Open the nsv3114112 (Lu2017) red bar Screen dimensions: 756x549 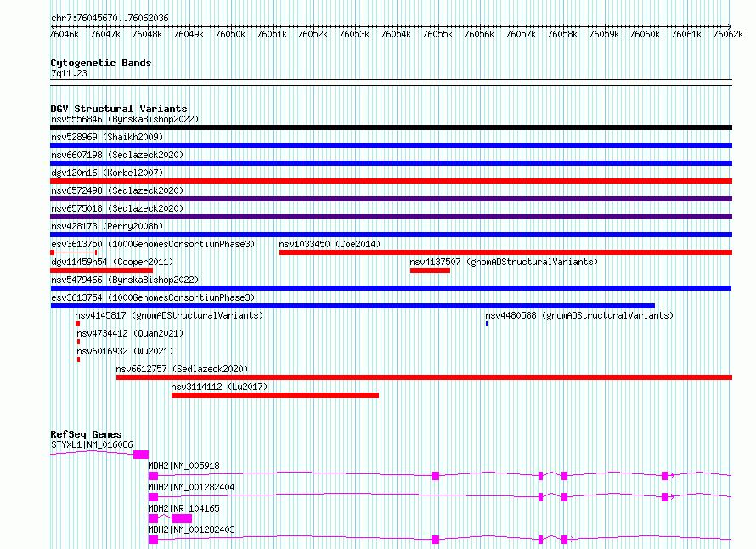(275, 395)
